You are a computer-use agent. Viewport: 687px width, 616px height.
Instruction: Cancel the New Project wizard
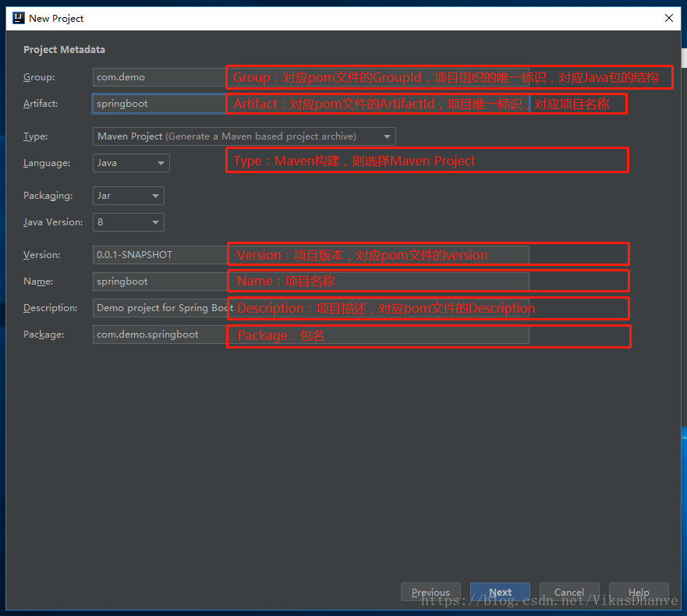pos(569,592)
